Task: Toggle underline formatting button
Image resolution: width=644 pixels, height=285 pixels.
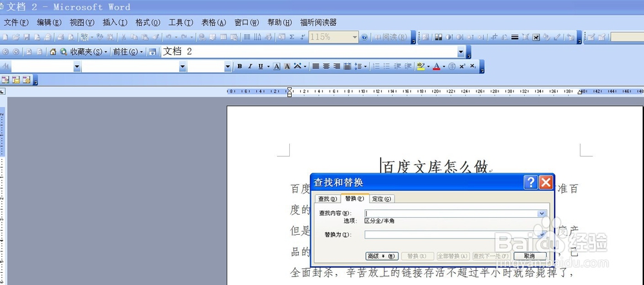Action: tap(260, 66)
